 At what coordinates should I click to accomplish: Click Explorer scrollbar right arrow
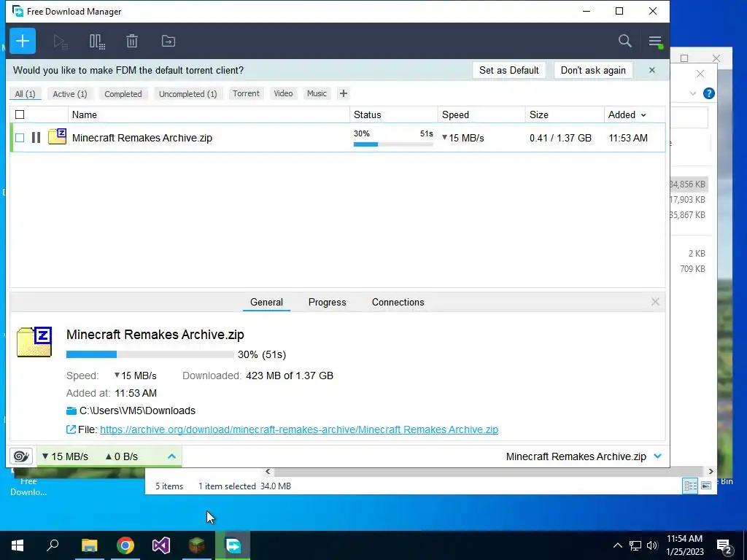(x=711, y=472)
